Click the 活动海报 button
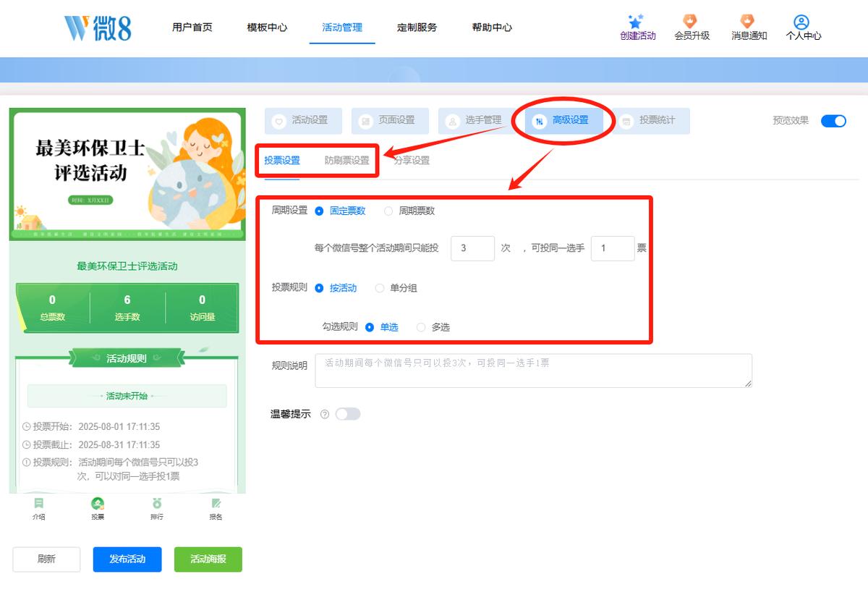Screen dimensions: 868x600 208,559
